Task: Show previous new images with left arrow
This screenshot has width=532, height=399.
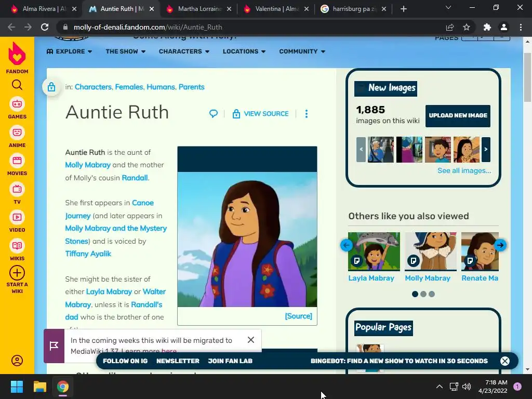Action: click(x=361, y=149)
